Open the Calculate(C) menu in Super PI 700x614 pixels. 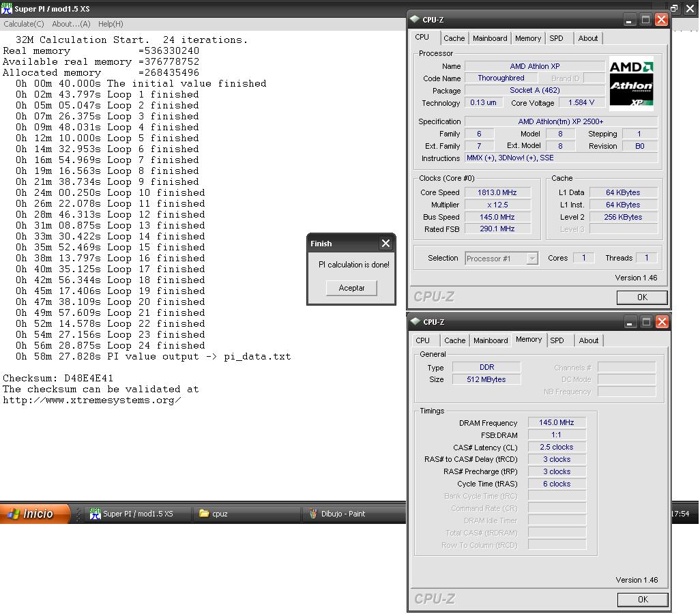24,24
